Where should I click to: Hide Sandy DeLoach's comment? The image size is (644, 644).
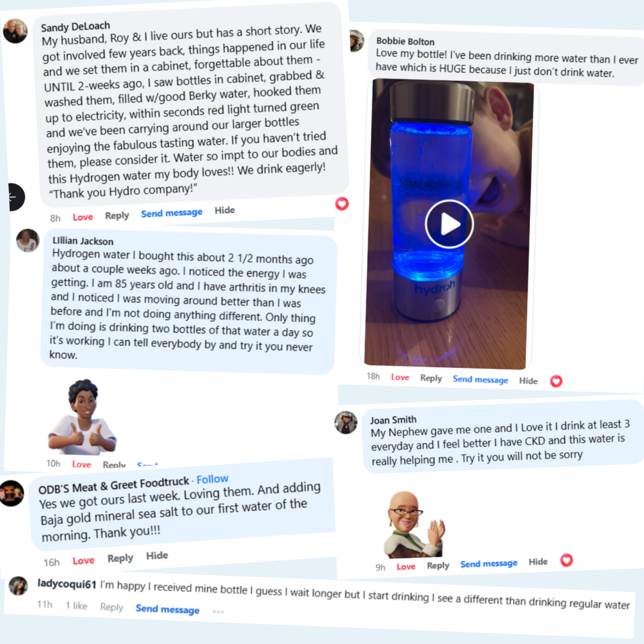point(225,211)
